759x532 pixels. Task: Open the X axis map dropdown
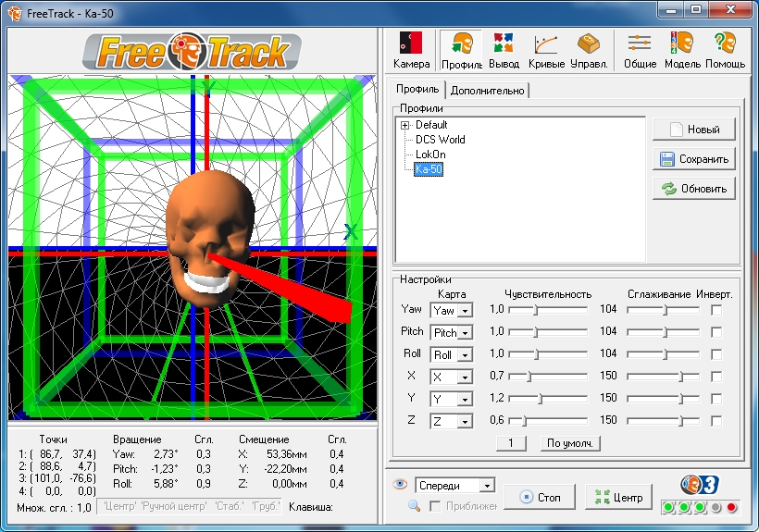(x=465, y=377)
